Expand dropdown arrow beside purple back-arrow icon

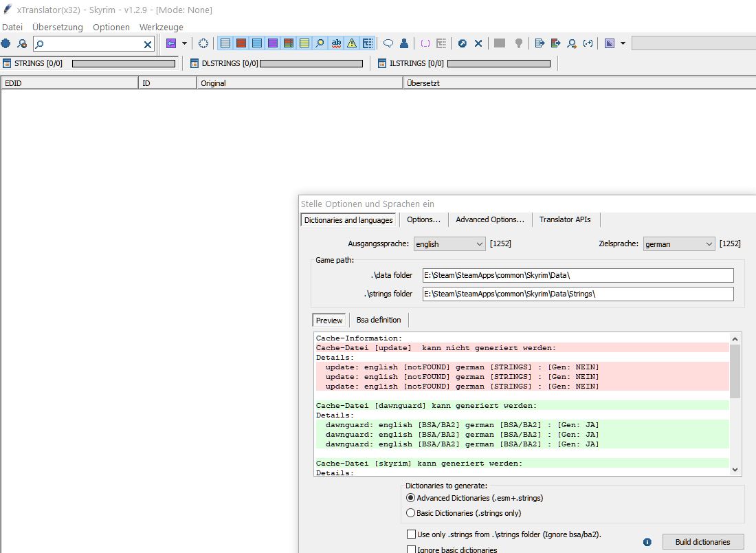184,43
